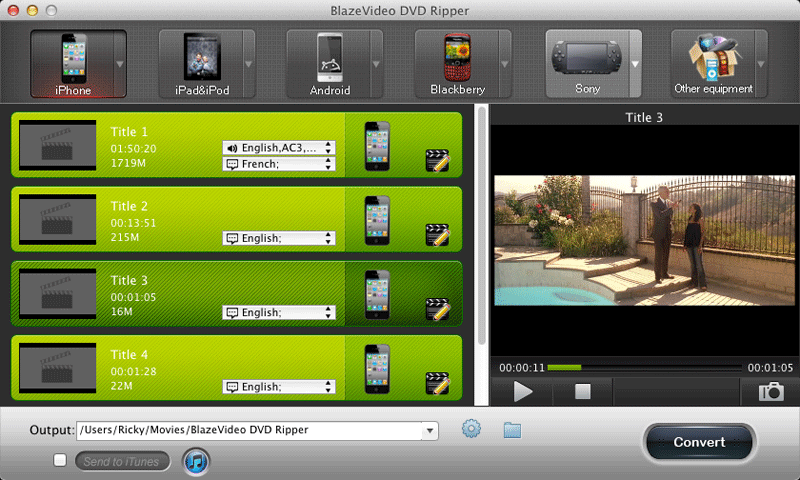800x480 pixels.
Task: Click Title 4 size 22M
Action: pos(121,386)
